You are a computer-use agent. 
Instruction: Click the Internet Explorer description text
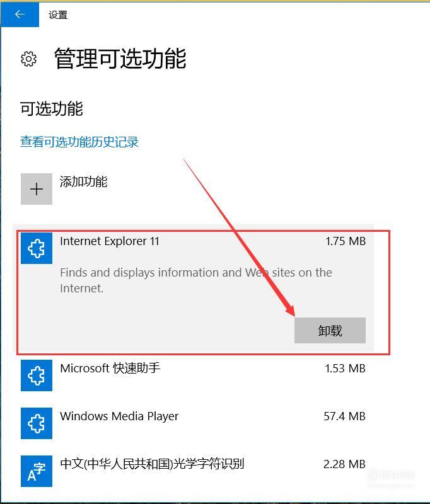point(196,280)
